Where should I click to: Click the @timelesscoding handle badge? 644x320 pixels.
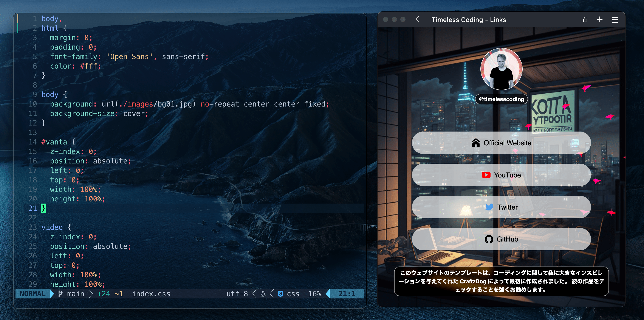coord(501,99)
